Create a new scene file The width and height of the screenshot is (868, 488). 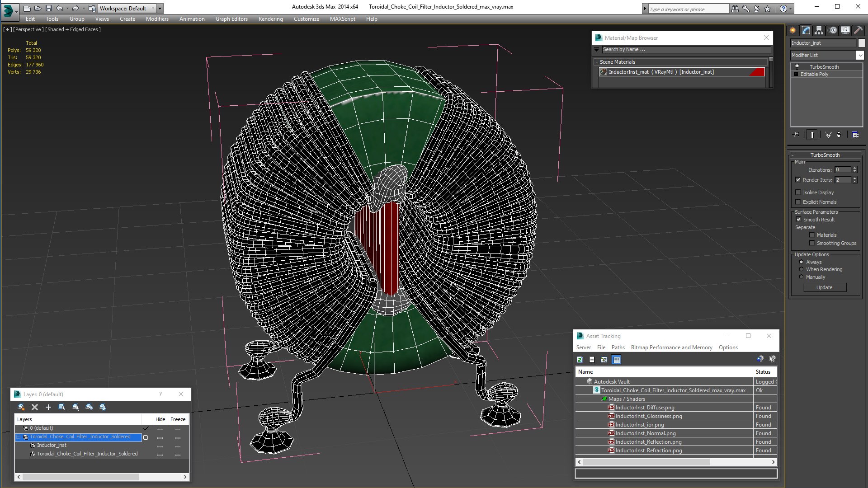click(27, 8)
